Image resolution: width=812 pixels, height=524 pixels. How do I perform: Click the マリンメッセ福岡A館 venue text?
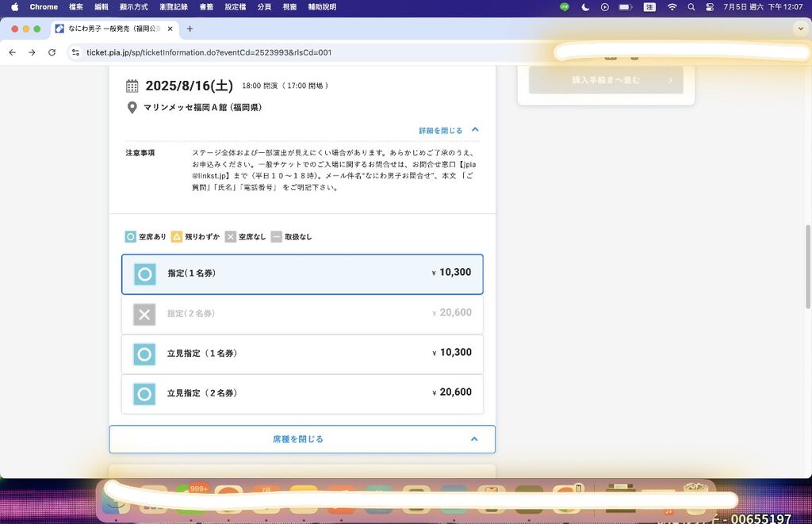pyautogui.click(x=202, y=107)
